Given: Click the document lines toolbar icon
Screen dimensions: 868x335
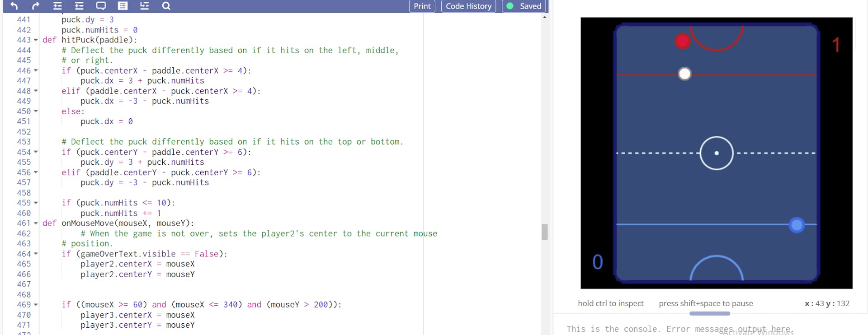Looking at the screenshot, I should 123,6.
